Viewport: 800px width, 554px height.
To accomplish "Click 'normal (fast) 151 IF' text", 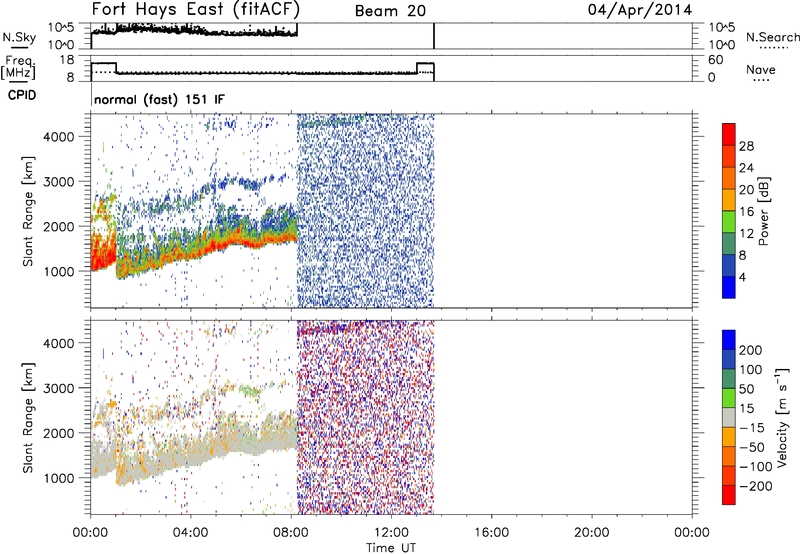I will tap(159, 99).
